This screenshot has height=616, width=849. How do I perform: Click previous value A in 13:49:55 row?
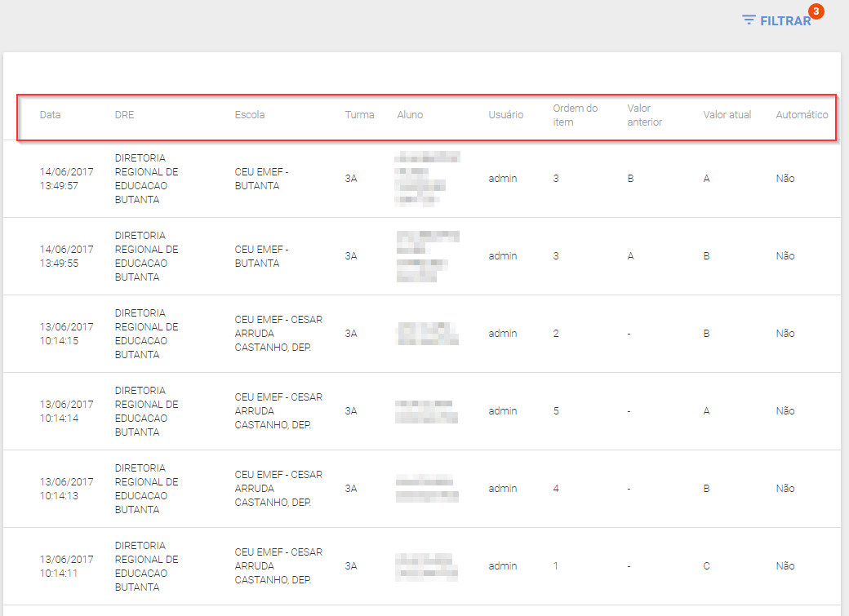630,256
